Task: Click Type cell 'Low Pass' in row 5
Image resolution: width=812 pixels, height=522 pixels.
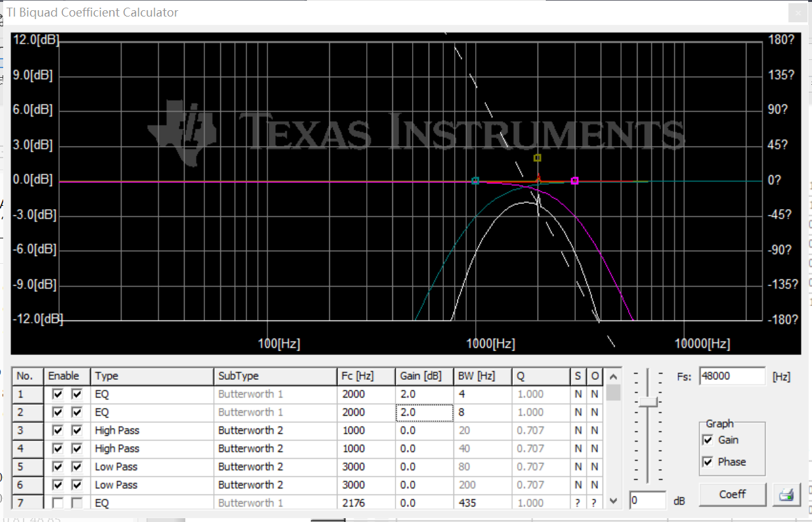Action: coord(152,467)
